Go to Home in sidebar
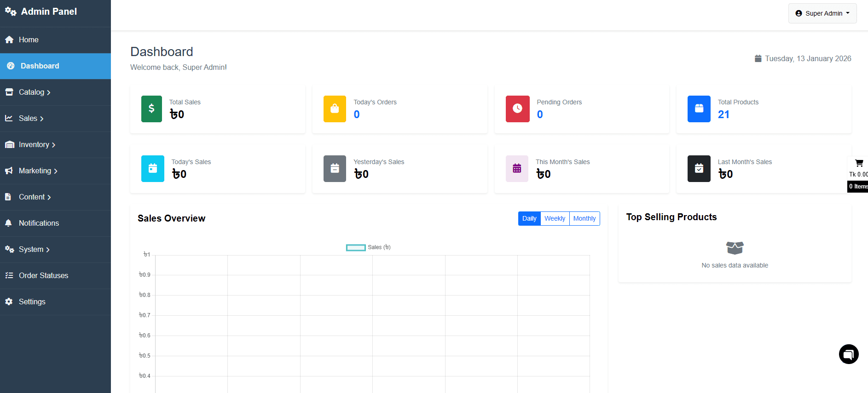 [x=55, y=40]
